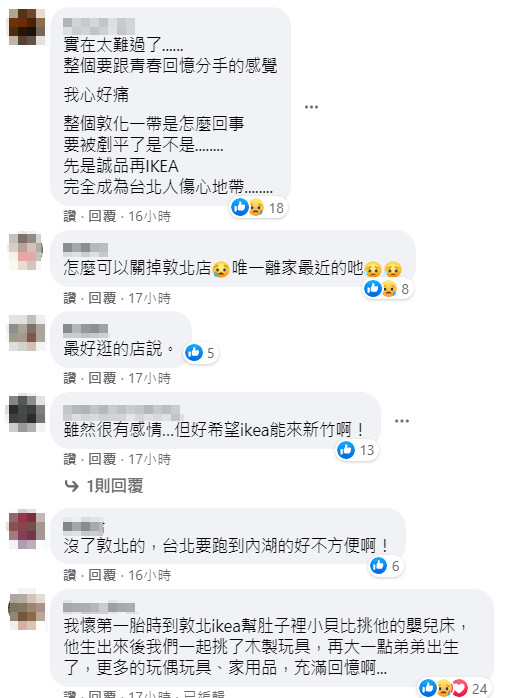Open timestamp 17小時 under 最好逛的店說
The image size is (505, 698).
pos(150,378)
